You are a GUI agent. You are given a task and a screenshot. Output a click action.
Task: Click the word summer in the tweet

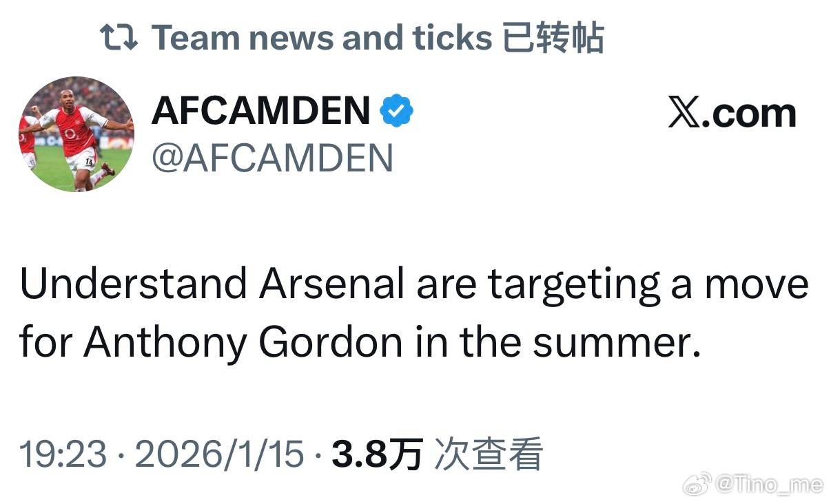(611, 342)
